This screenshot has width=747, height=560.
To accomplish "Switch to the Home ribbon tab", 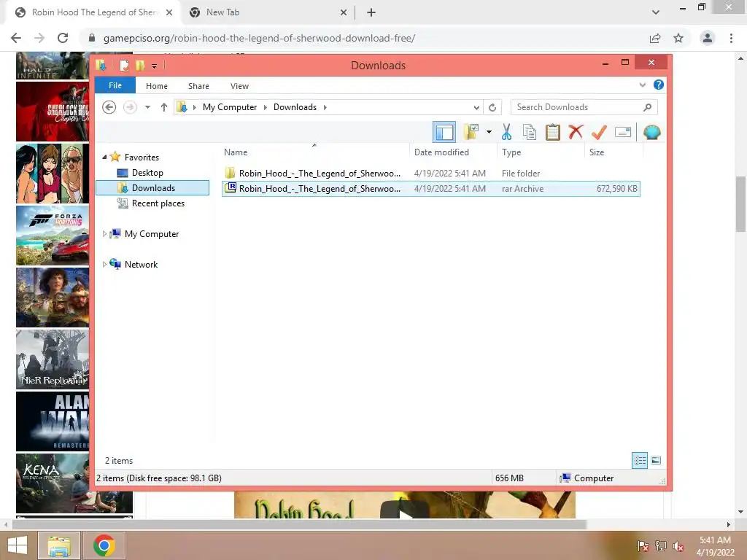I will [157, 86].
